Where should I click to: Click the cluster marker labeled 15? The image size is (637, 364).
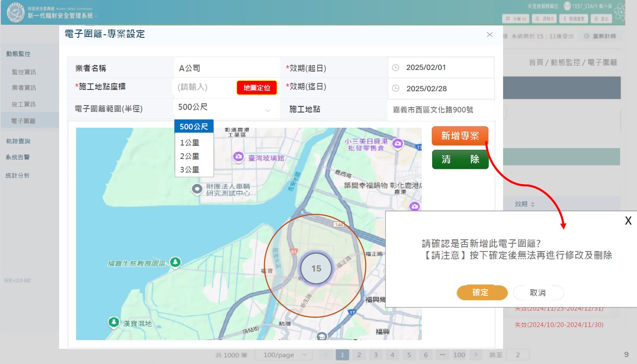[x=316, y=268]
